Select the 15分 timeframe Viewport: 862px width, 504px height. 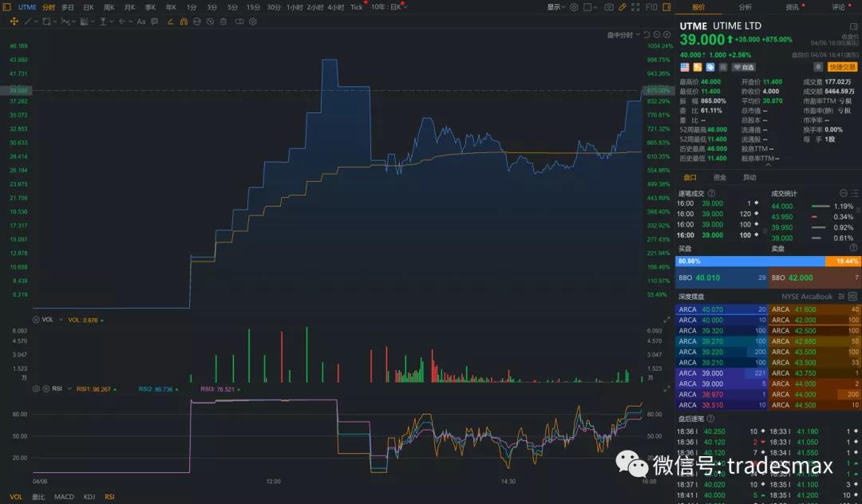253,7
